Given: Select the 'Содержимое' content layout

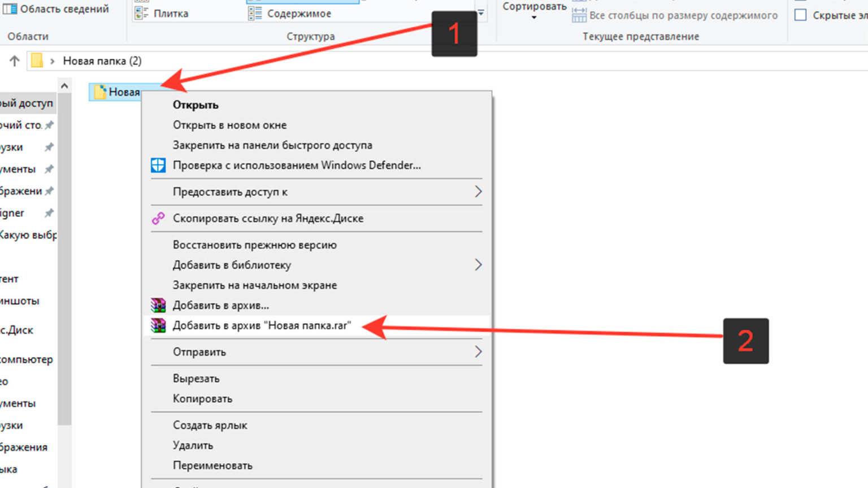Looking at the screenshot, I should coord(290,13).
